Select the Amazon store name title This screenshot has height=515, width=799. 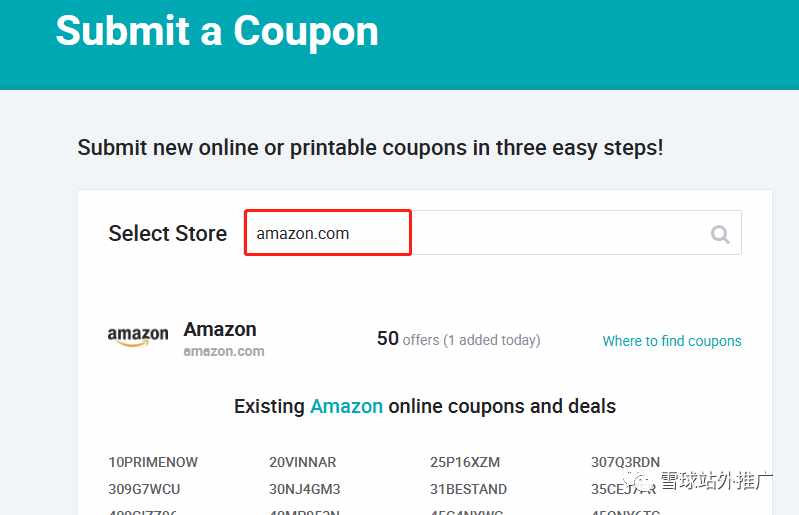pos(220,330)
